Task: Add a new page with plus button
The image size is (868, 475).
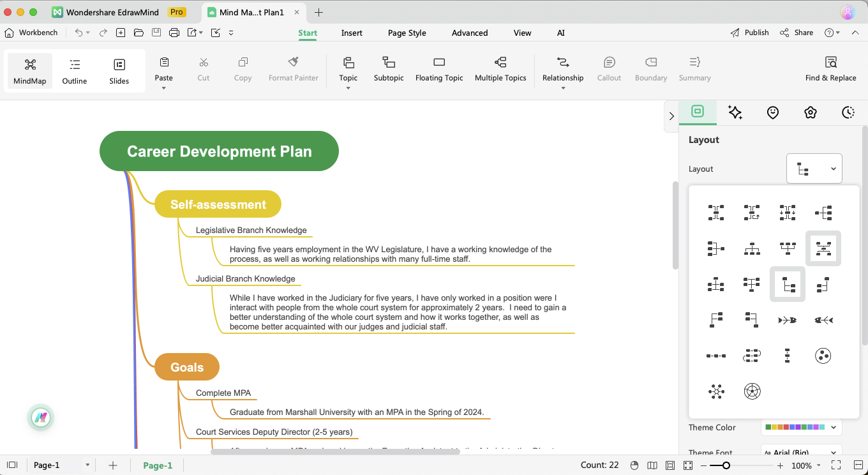Action: (113, 465)
